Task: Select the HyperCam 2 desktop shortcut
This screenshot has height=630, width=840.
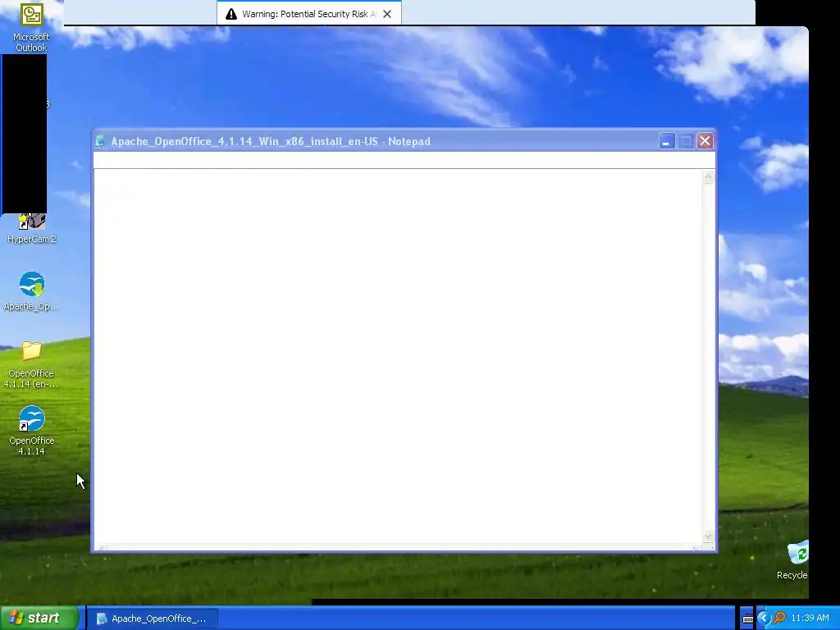Action: coord(32,229)
